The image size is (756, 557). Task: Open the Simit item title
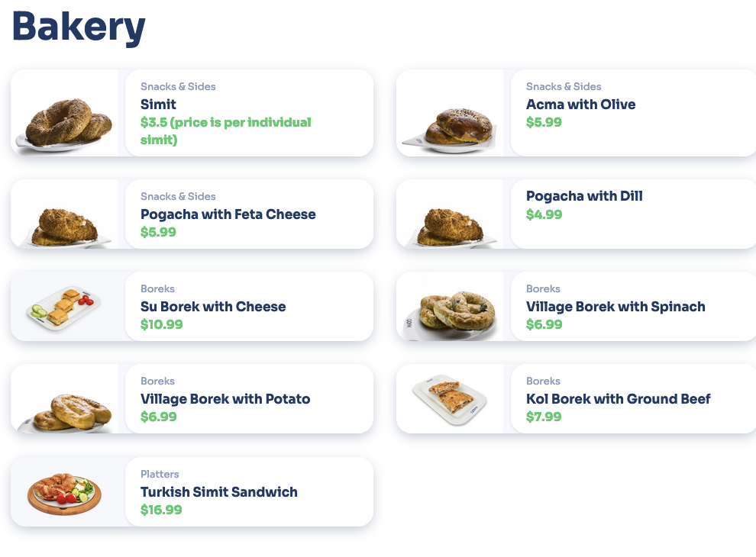pos(158,105)
